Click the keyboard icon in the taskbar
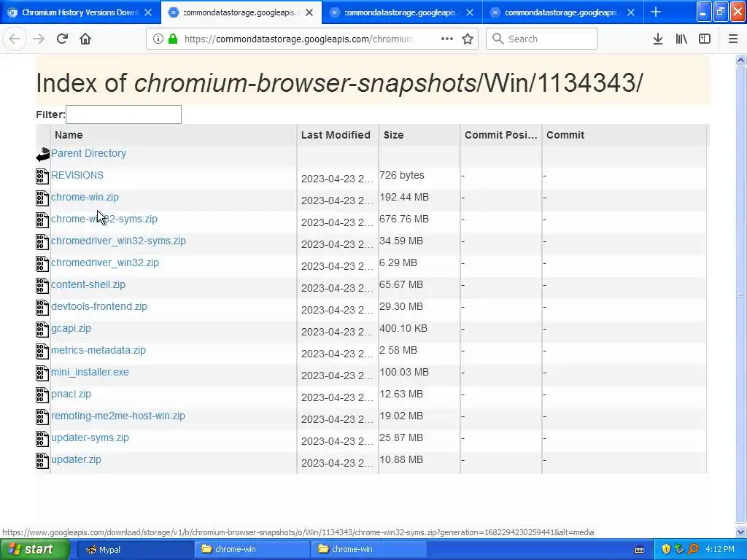Viewport: 747px width, 560px height. pos(639,550)
